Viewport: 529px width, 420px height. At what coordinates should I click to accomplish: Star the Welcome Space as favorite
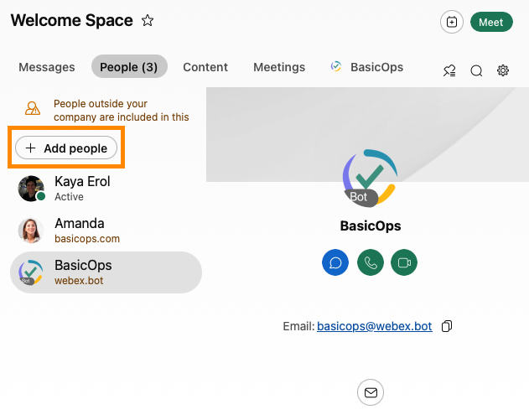(148, 21)
